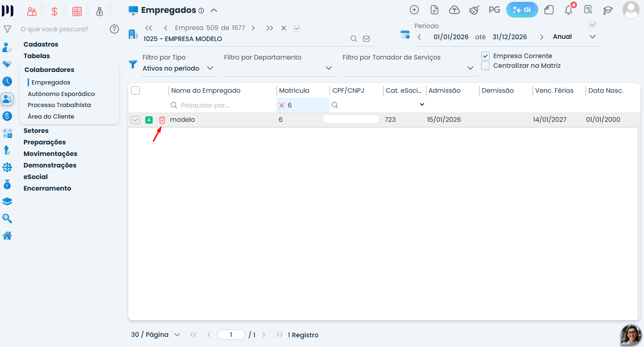Click the red dollar sign icon in the top bar
Viewport: 644px width, 347px height.
coord(54,12)
